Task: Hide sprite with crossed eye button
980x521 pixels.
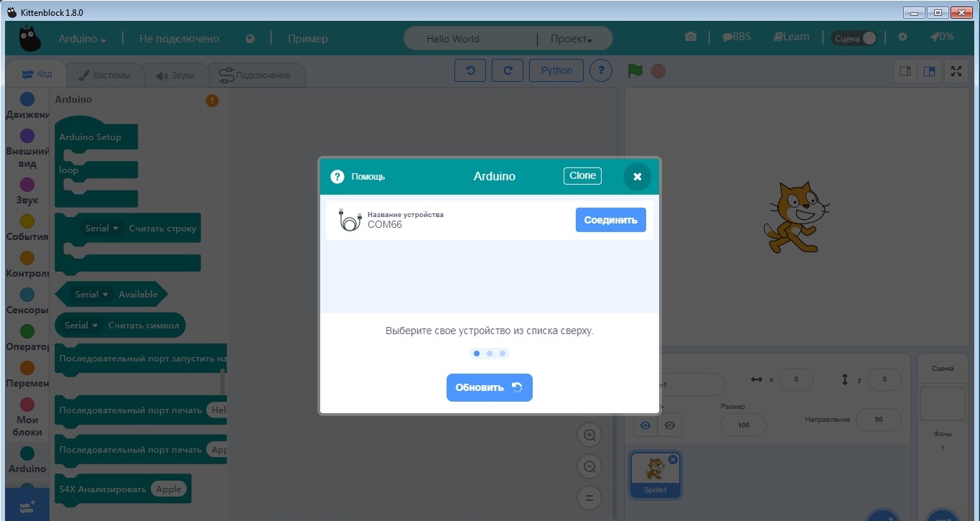Action: tap(670, 425)
